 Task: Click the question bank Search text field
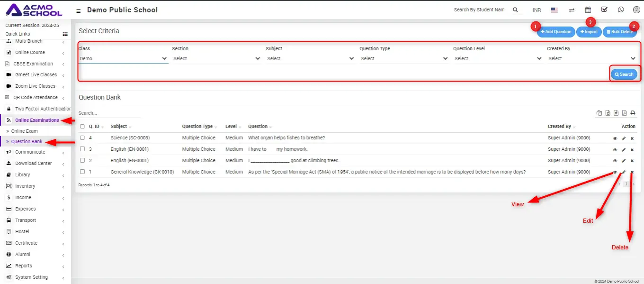109,113
